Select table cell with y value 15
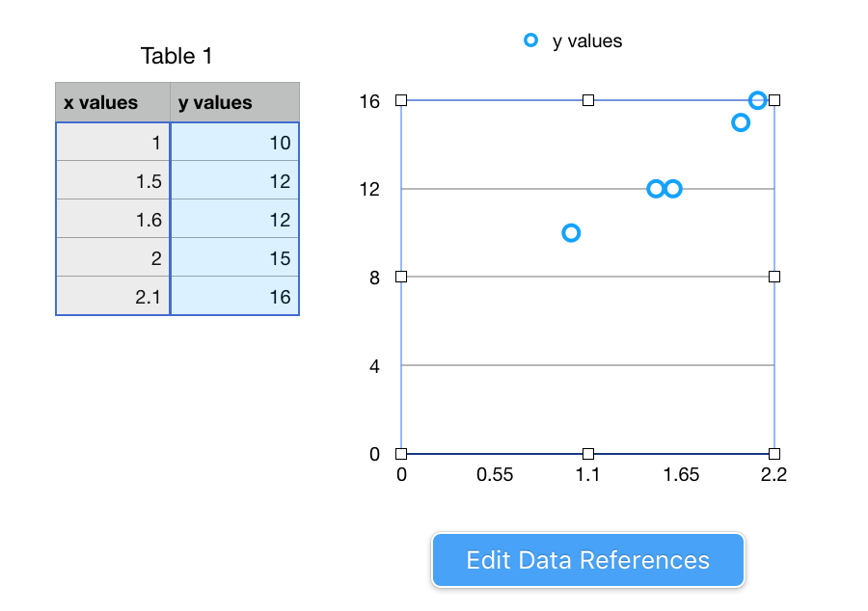This screenshot has height=611, width=868. click(234, 258)
